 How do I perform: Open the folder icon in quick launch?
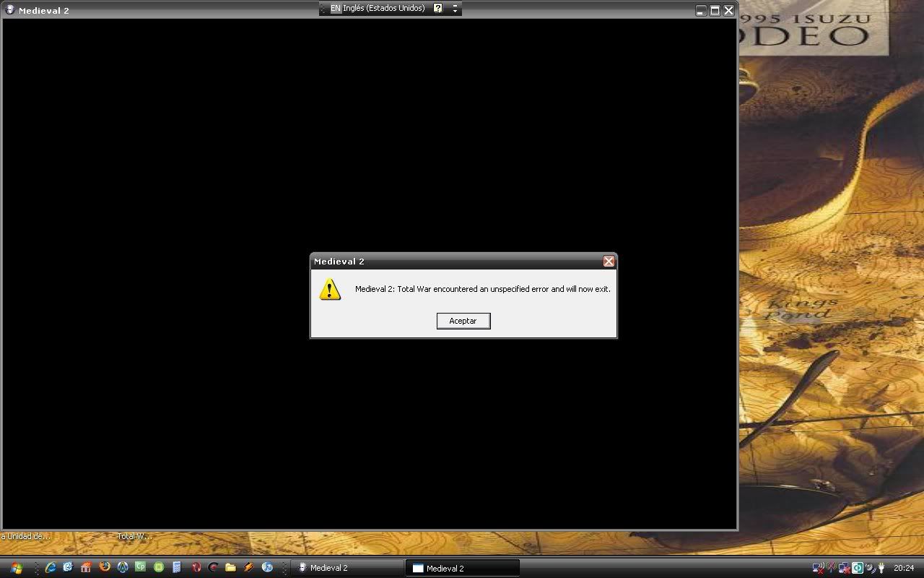[230, 568]
